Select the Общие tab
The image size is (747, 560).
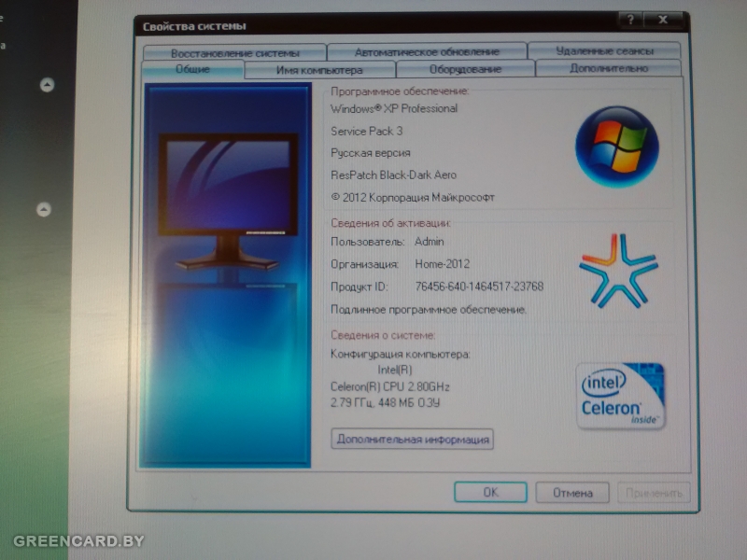[x=193, y=69]
